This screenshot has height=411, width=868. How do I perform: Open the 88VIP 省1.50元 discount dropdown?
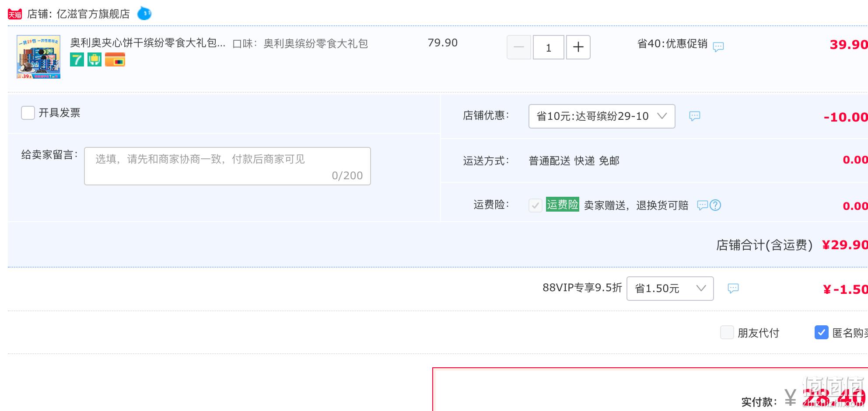click(670, 289)
